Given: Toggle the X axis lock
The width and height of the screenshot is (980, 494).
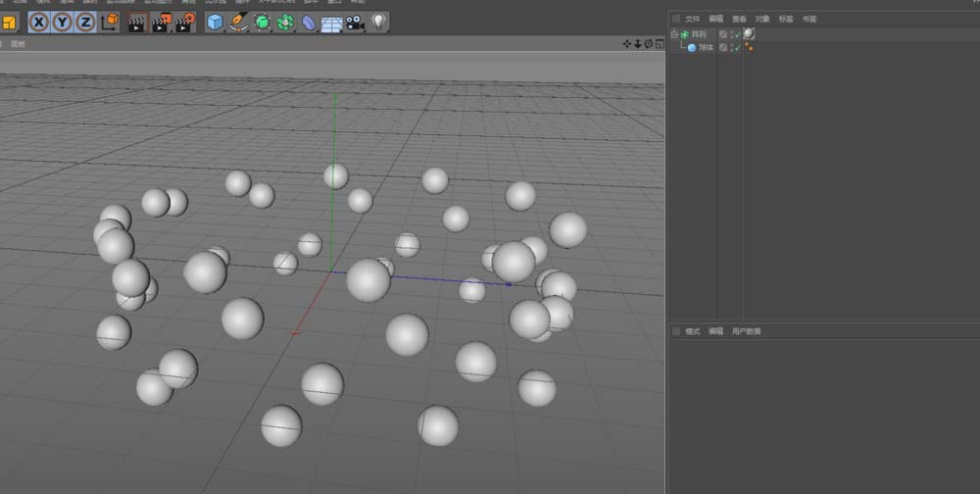Looking at the screenshot, I should pyautogui.click(x=39, y=22).
